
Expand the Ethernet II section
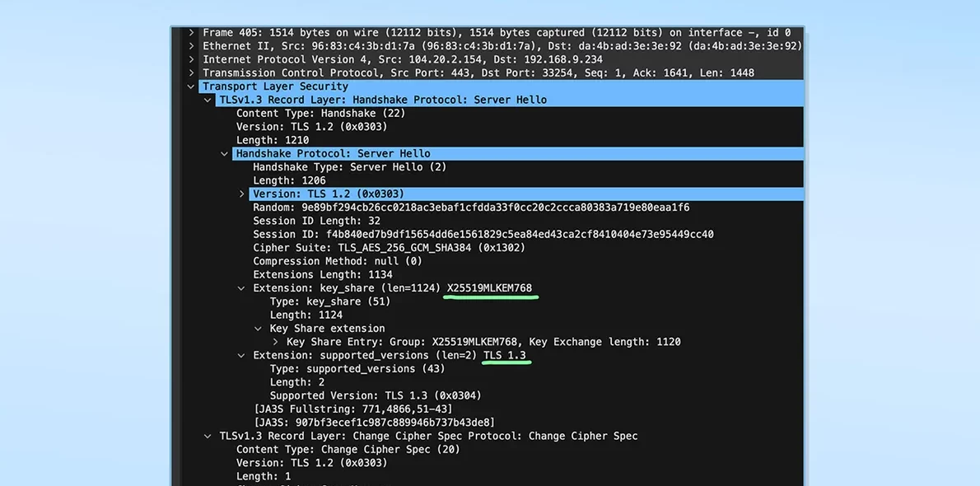(x=191, y=46)
